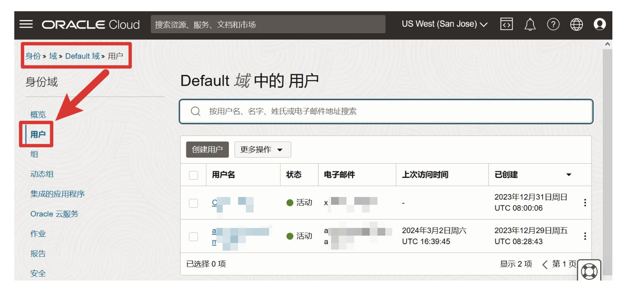644x297 pixels.
Task: Sort by the 已创建 column arrow
Action: pyautogui.click(x=569, y=175)
